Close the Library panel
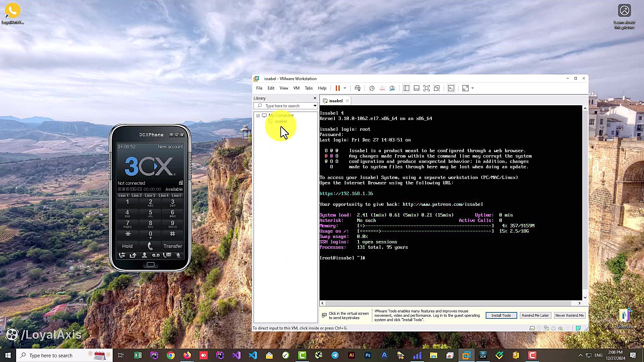 point(315,98)
